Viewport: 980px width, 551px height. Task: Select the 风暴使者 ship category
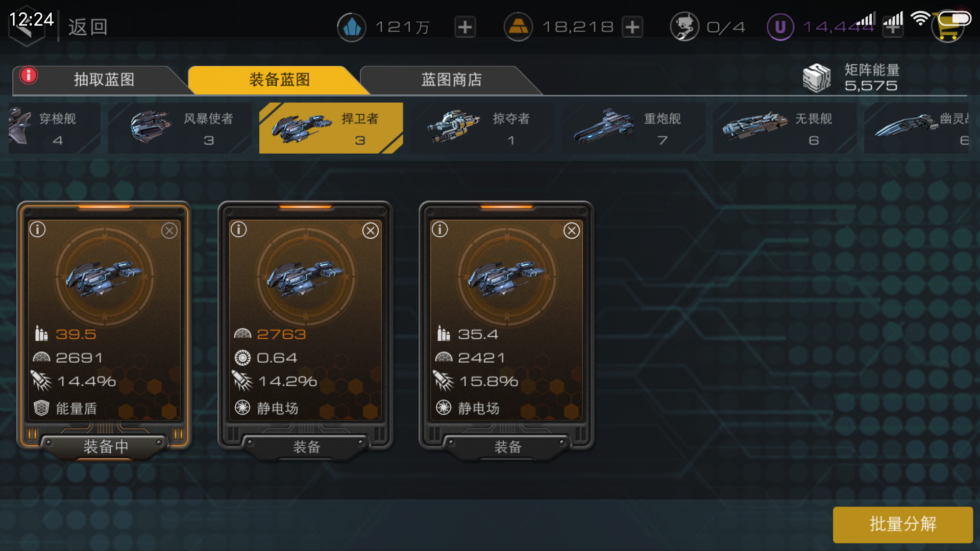click(180, 128)
